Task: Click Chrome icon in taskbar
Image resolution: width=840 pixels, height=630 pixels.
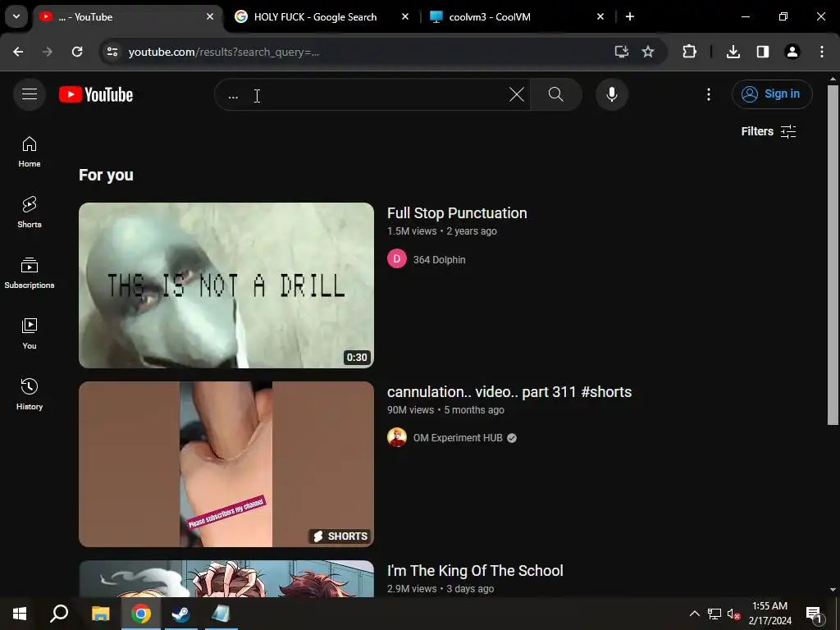Action: [141, 614]
